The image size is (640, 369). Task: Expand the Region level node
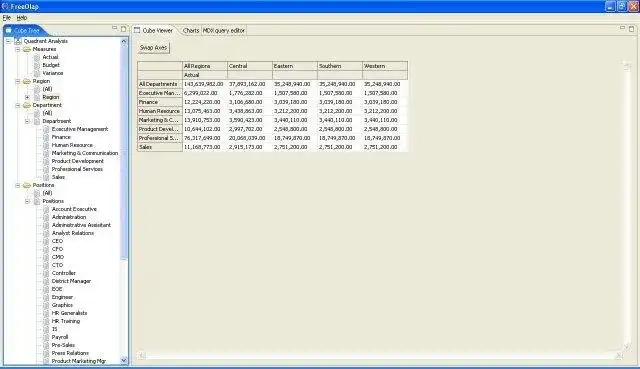(27, 97)
